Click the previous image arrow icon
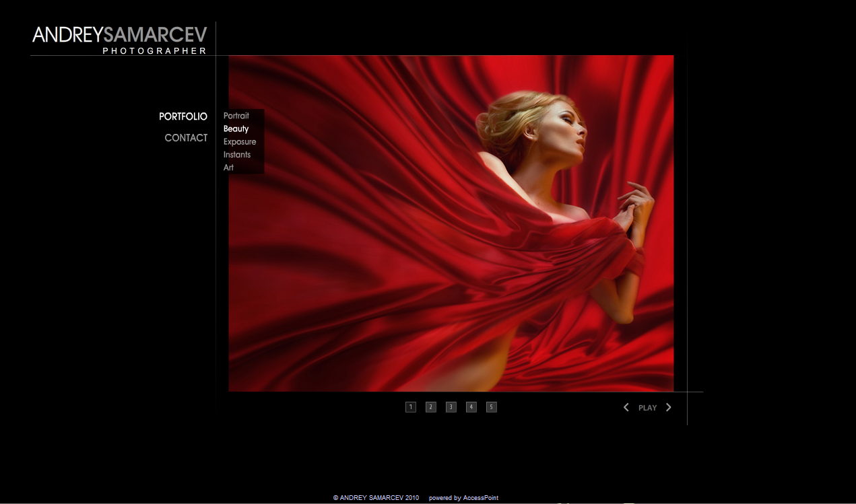Viewport: 856px width, 504px height. coord(626,407)
